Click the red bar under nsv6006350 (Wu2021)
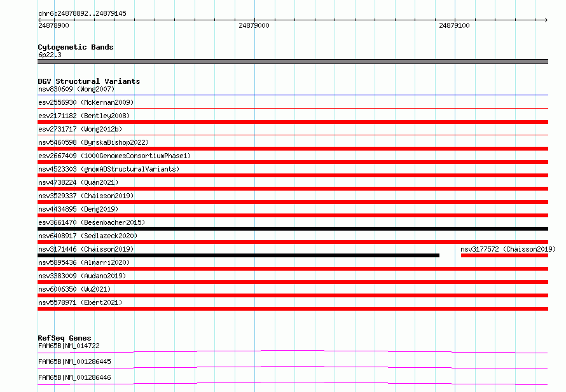Screen dimensions: 566x392 point(293,295)
